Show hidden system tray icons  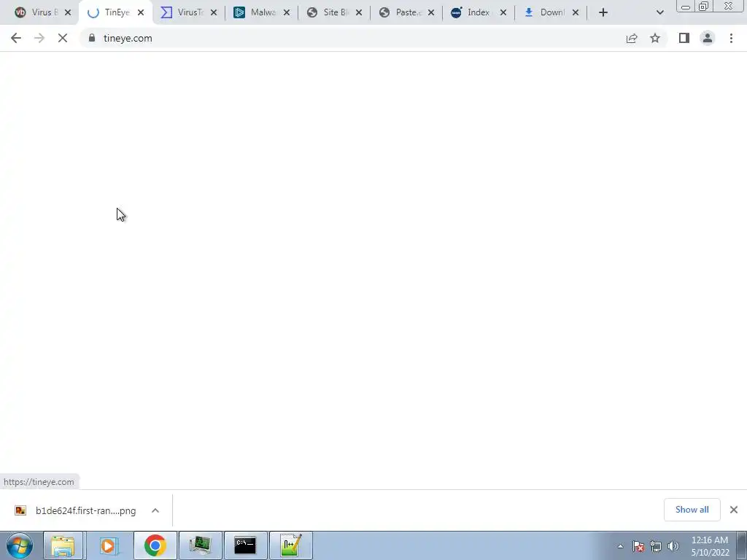point(620,546)
